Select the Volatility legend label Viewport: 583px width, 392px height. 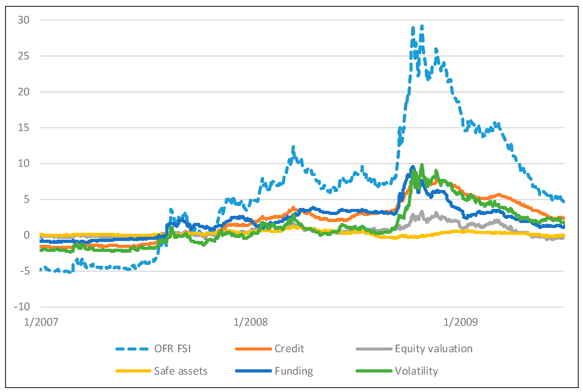click(416, 371)
